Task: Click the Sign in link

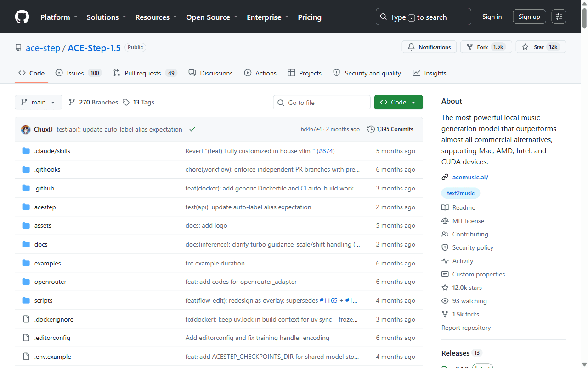Action: (x=492, y=17)
